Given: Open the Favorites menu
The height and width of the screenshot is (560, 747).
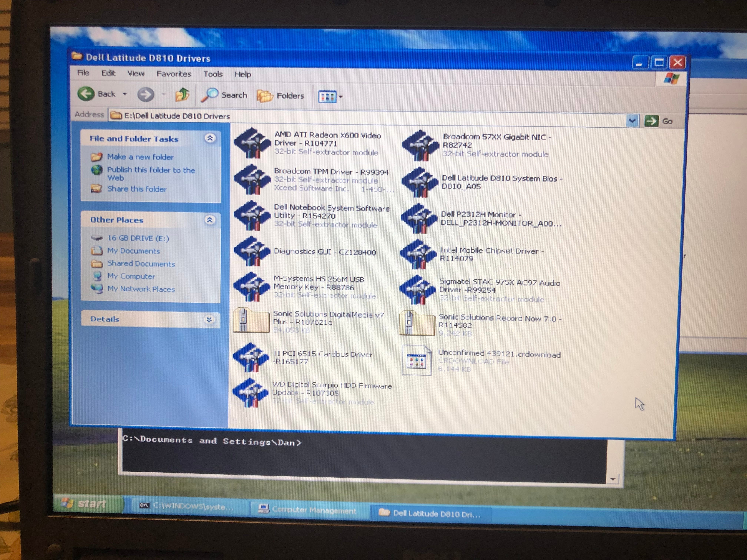Looking at the screenshot, I should (x=174, y=74).
